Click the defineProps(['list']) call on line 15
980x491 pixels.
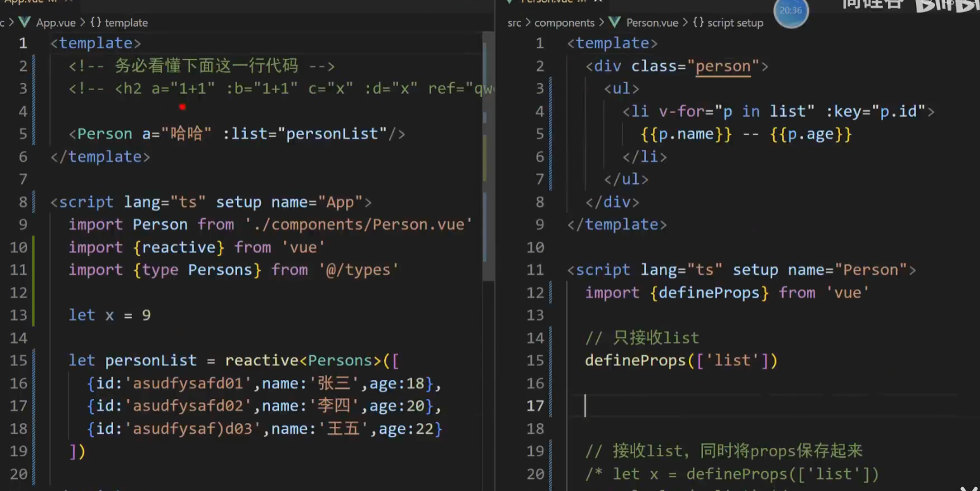point(681,360)
